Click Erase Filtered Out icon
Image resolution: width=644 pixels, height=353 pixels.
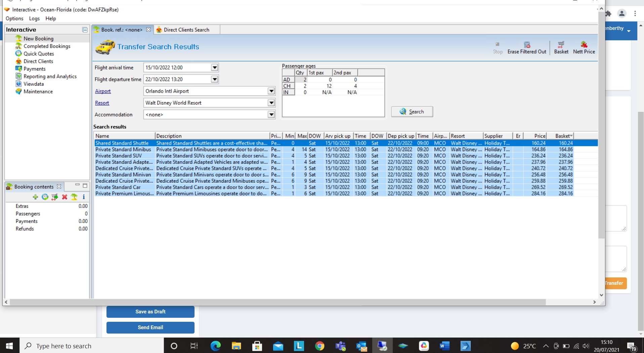527,47
